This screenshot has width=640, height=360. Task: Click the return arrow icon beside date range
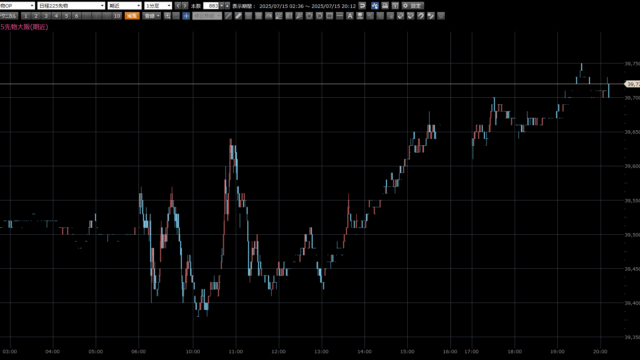(x=362, y=6)
